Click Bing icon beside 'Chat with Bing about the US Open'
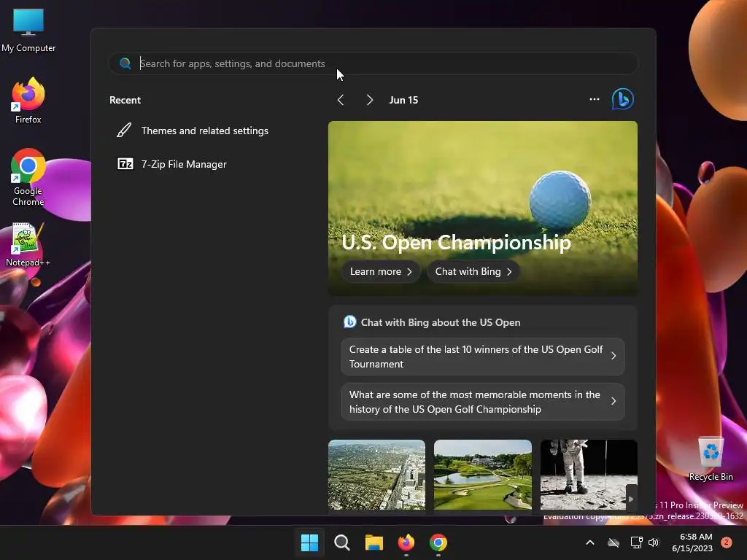 349,322
